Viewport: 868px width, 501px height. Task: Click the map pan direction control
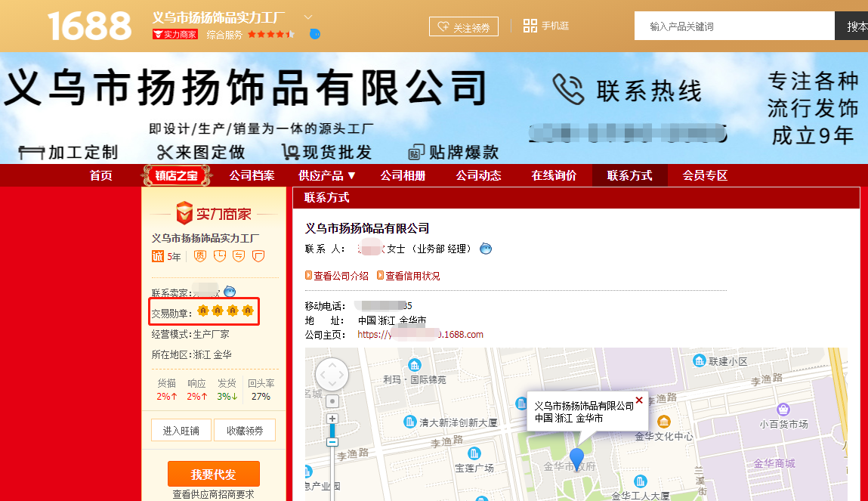332,375
